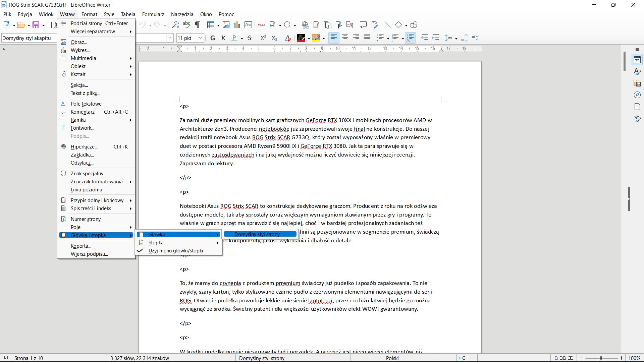Insert an image using the toolbar icon
The image size is (644, 362).
point(226,25)
